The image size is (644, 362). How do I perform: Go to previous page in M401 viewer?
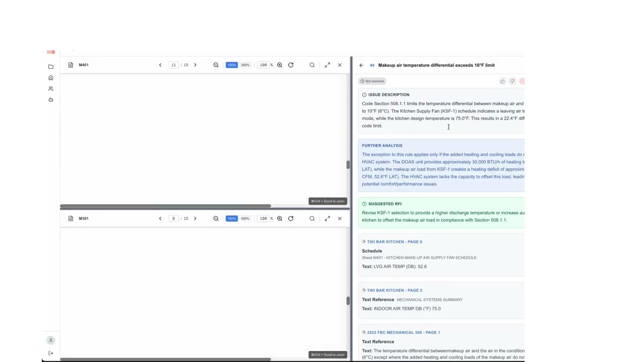coord(160,65)
